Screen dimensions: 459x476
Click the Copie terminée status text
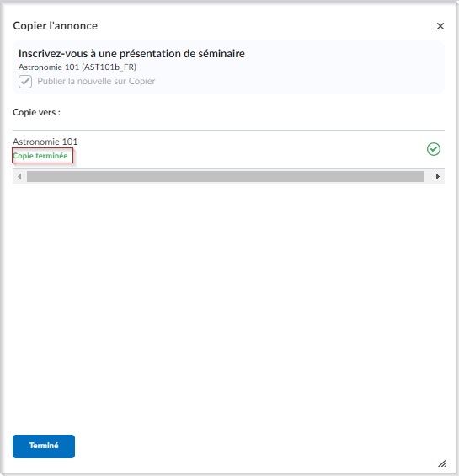[x=40, y=156]
